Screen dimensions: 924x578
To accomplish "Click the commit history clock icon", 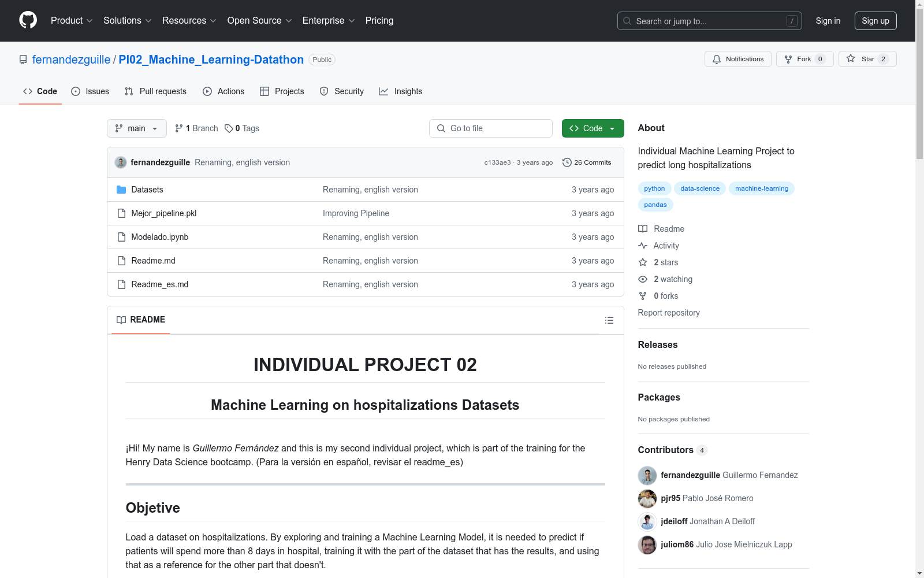I will (567, 162).
